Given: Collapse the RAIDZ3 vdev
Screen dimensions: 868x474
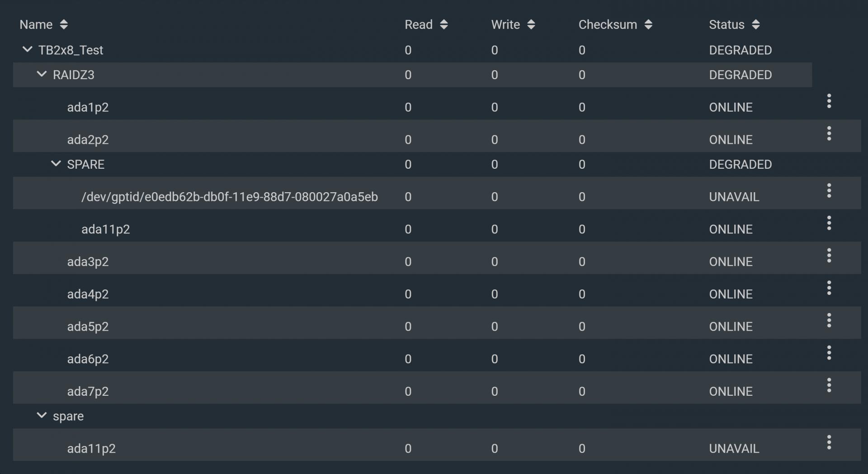Looking at the screenshot, I should [x=42, y=74].
